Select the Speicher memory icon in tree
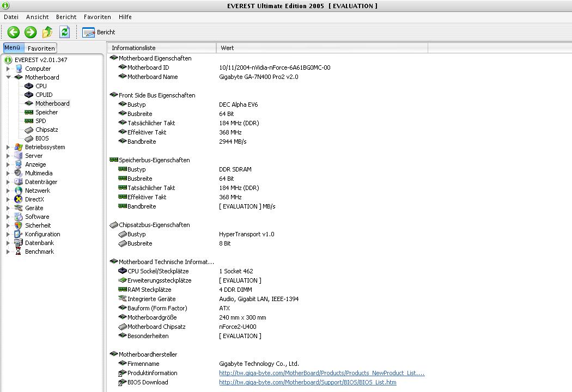This screenshot has height=392, width=572. click(x=29, y=112)
